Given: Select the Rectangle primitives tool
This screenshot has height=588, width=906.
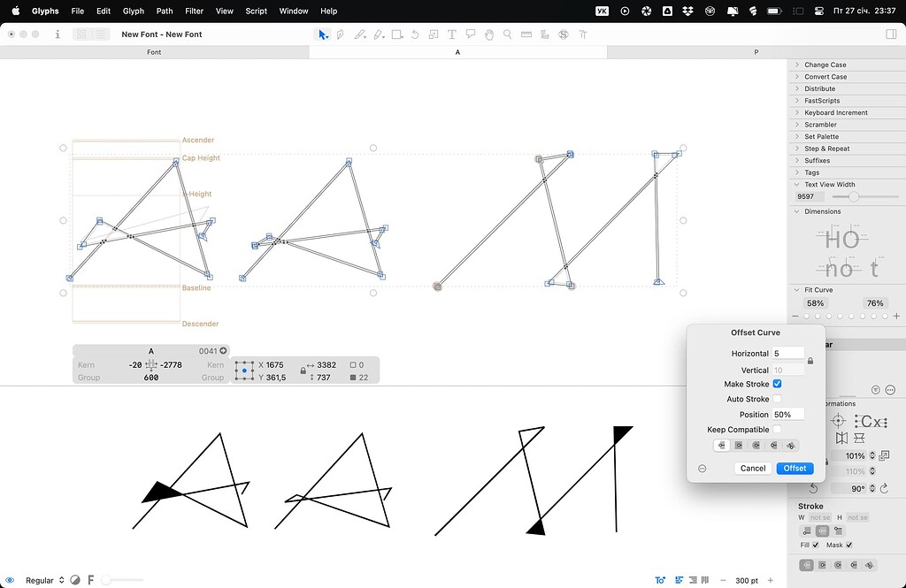Looking at the screenshot, I should click(x=397, y=34).
